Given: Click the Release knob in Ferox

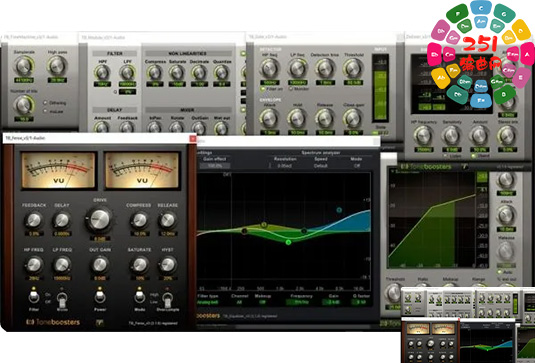Looking at the screenshot, I should pyautogui.click(x=167, y=220).
